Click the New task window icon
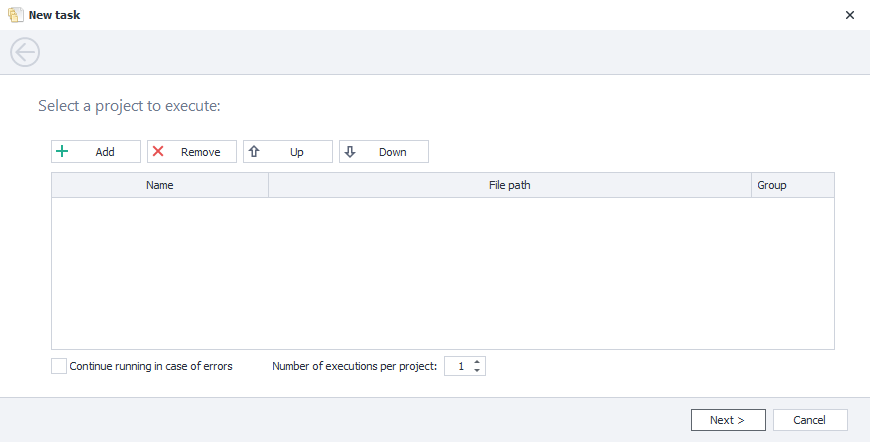 point(16,15)
